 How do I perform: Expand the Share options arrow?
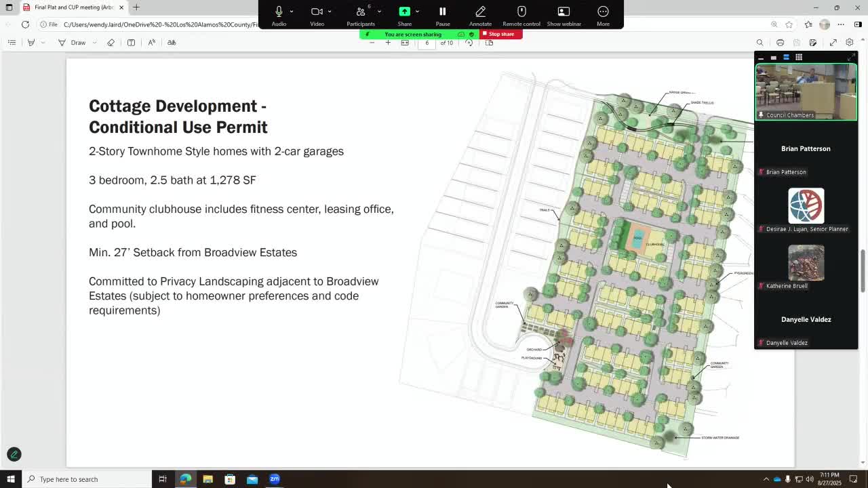click(417, 12)
